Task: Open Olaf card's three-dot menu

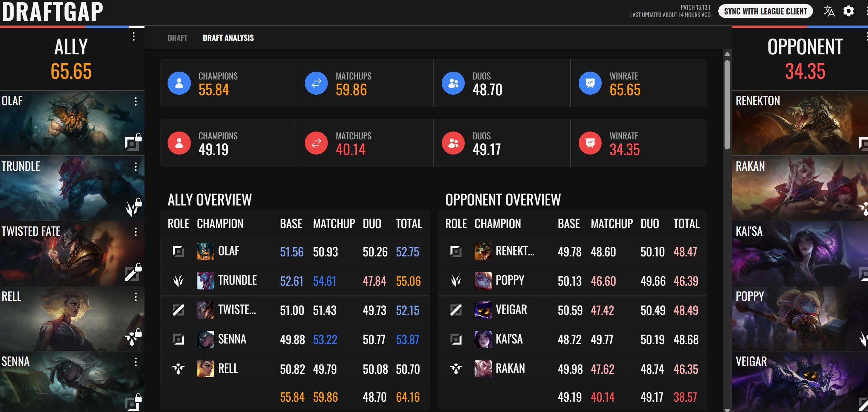Action: pos(136,101)
